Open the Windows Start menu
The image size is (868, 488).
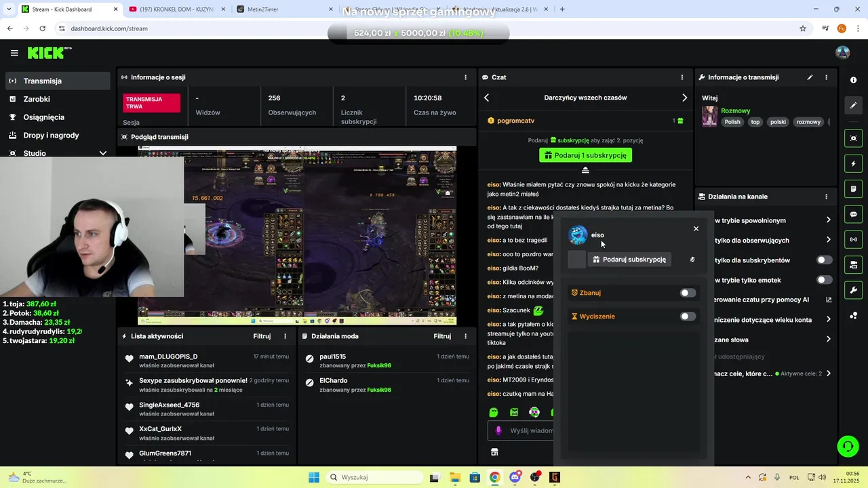coord(314,477)
